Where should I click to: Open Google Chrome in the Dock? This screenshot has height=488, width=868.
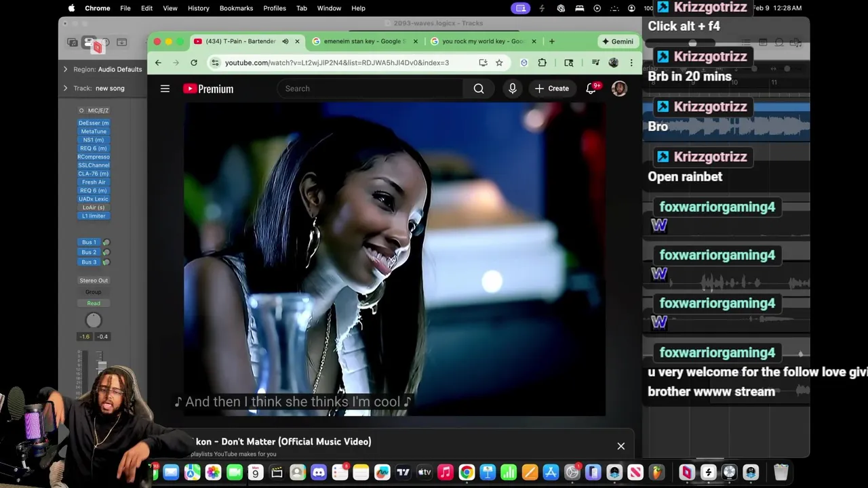(467, 472)
